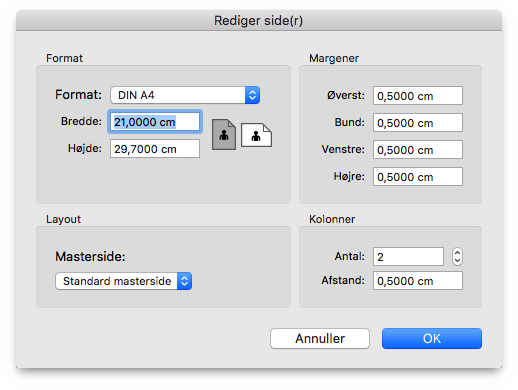The width and height of the screenshot is (518, 390).
Task: Click the Afstand column spacing field
Action: [418, 281]
